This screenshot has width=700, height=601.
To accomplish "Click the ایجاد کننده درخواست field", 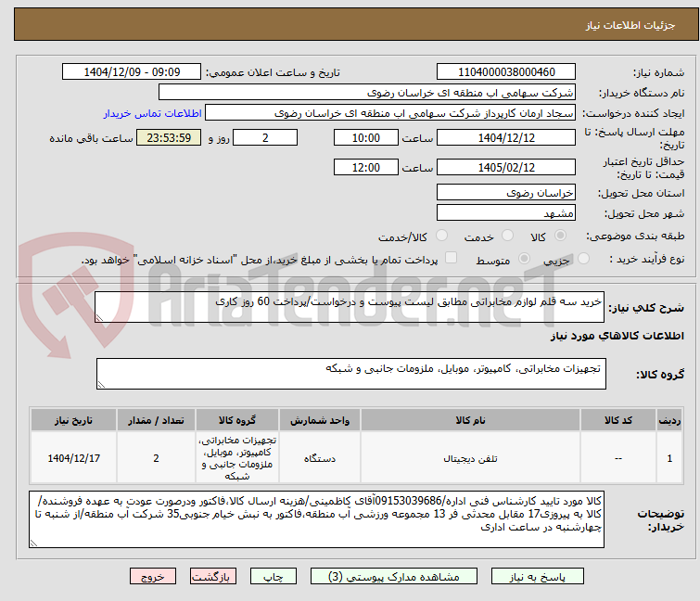I will coord(389,113).
